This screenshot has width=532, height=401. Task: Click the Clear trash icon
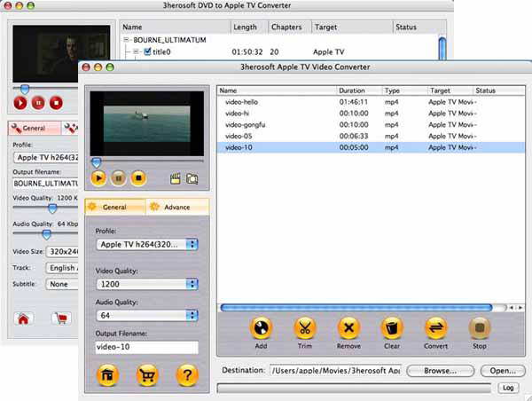point(392,329)
